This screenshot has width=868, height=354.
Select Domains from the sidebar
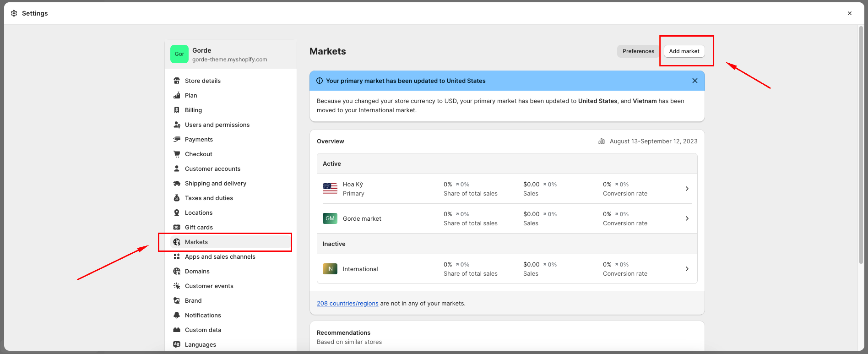[197, 271]
